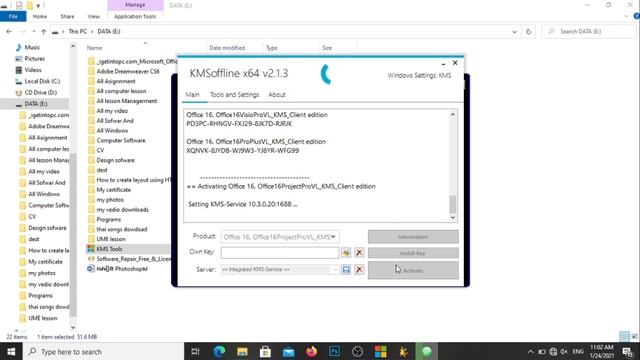Select the Computer Software folder in file list
Viewport: 640px width, 360px height.
(x=120, y=140)
